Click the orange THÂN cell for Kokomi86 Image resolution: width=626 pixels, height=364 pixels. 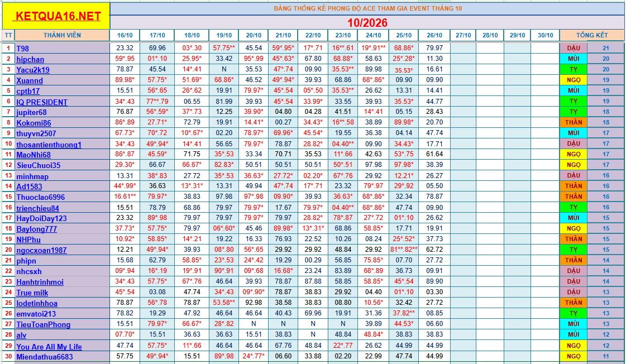click(574, 122)
